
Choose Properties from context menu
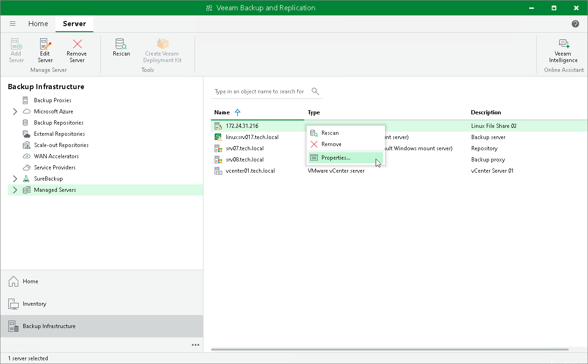tap(345, 158)
